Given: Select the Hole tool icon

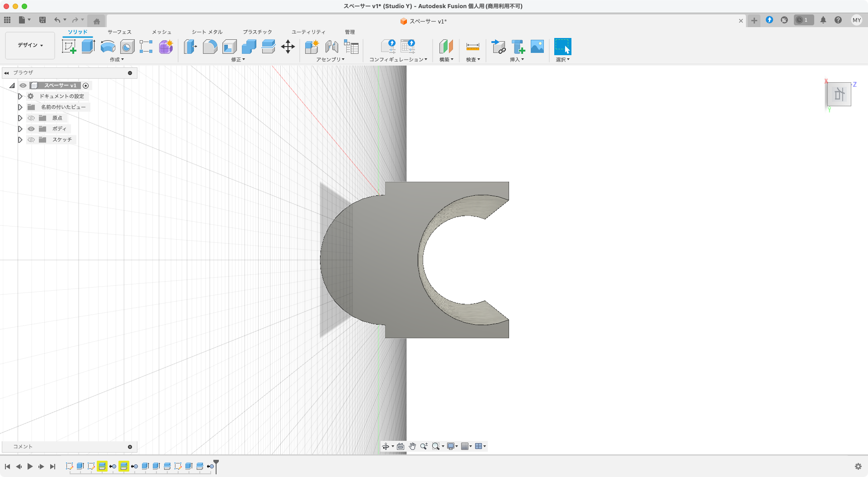Looking at the screenshot, I should point(127,47).
